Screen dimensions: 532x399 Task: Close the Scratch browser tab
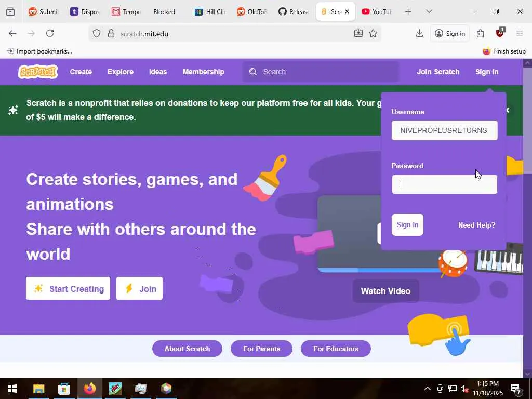click(x=347, y=11)
